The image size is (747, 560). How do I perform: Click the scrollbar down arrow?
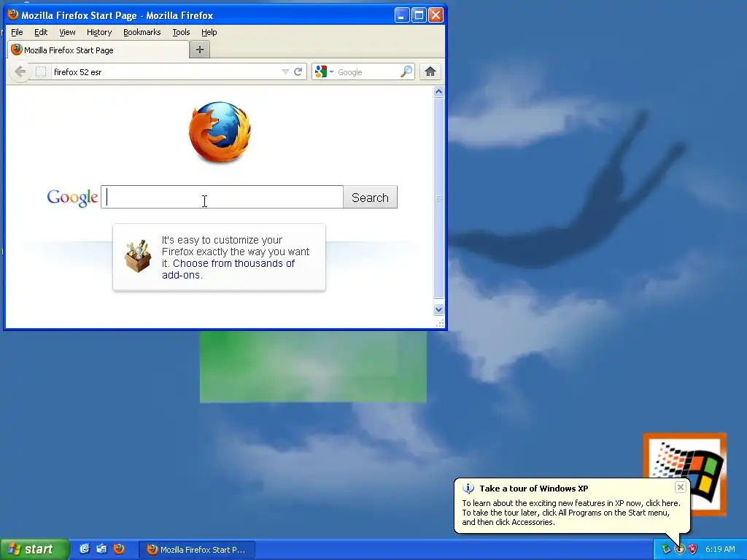click(438, 309)
